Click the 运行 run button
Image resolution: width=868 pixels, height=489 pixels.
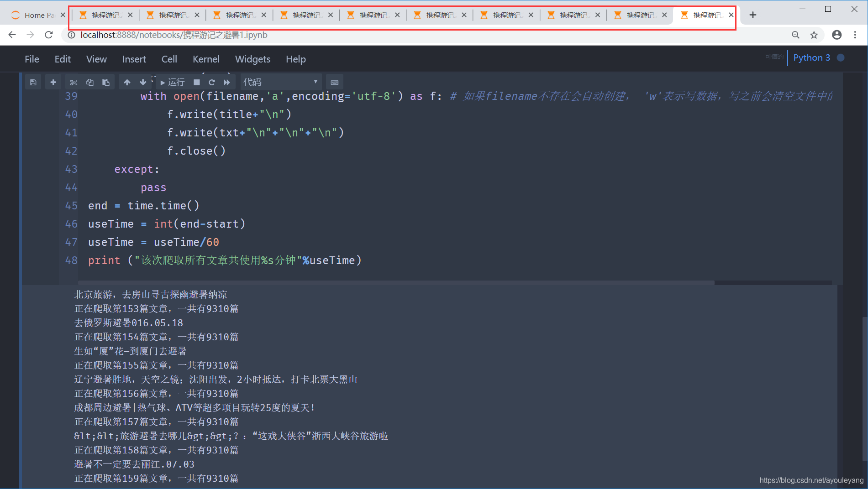pyautogui.click(x=172, y=82)
